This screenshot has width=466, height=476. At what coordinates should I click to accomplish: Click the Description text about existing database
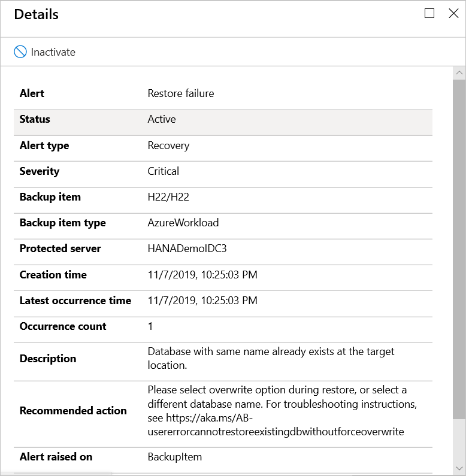pos(271,358)
